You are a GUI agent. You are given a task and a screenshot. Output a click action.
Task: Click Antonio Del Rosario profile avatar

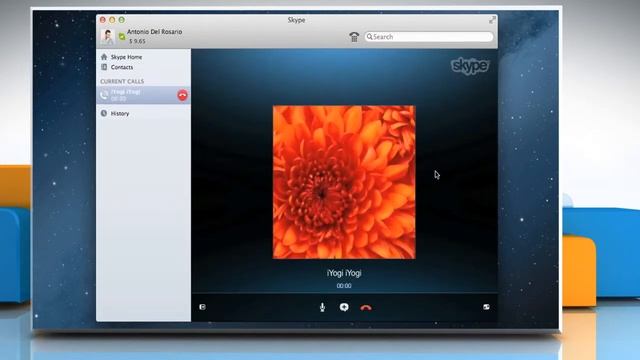(x=107, y=36)
